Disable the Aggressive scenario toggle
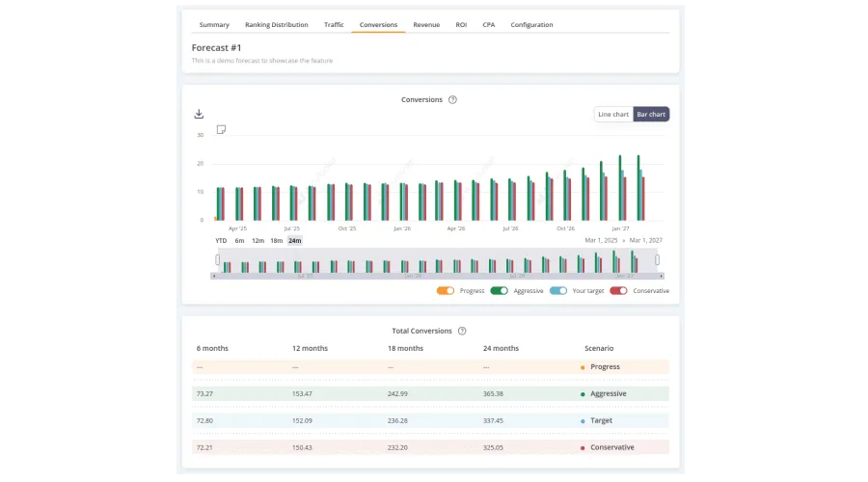The image size is (868, 482). (x=499, y=290)
